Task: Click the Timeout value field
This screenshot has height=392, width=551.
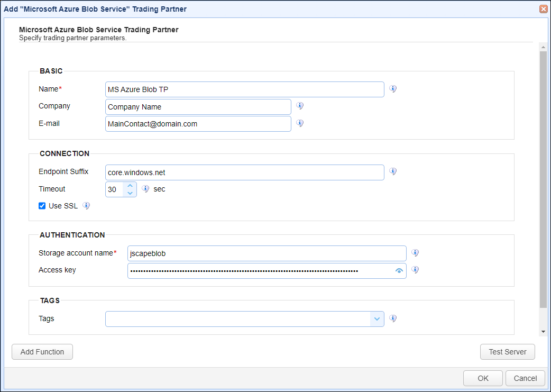Action: tap(115, 189)
